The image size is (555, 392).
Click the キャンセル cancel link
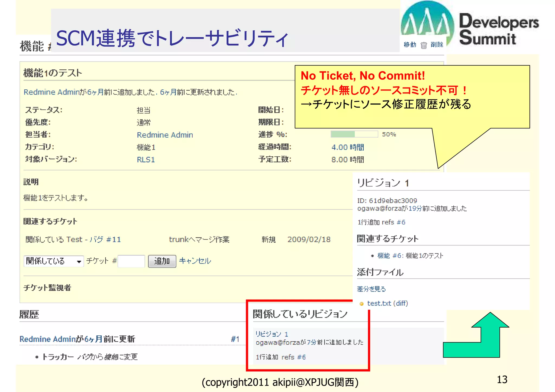[195, 261]
